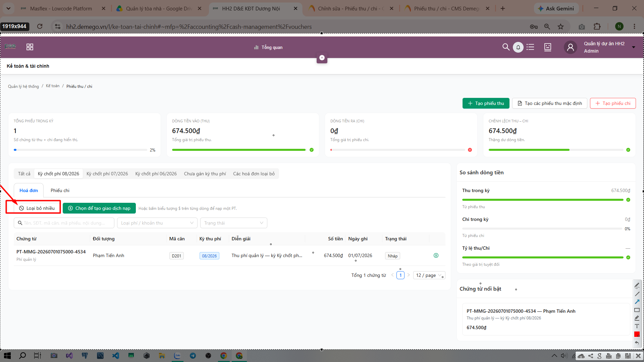Search screenshot with Google icon

click(599, 356)
